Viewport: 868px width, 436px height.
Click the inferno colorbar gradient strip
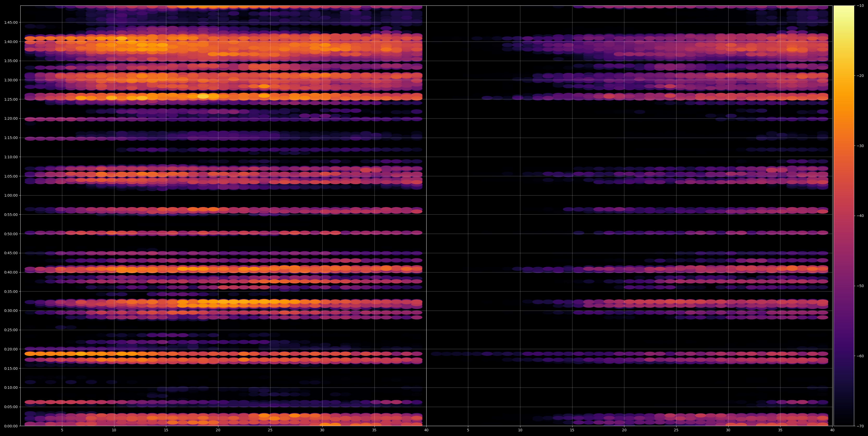844,216
